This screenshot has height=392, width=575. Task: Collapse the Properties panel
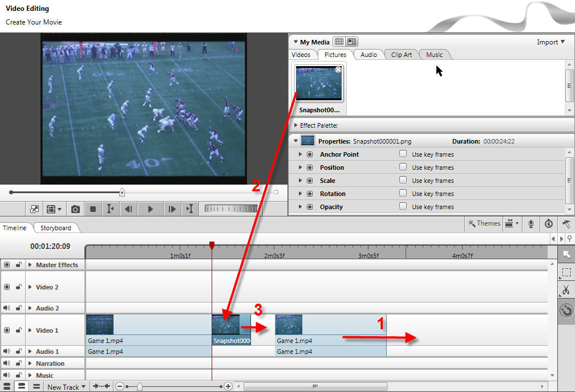295,141
